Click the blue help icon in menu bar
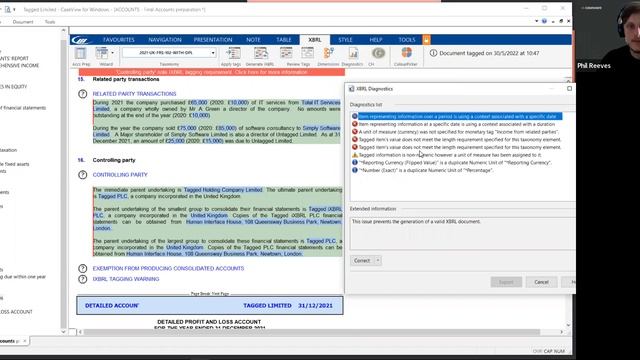 coord(544,21)
